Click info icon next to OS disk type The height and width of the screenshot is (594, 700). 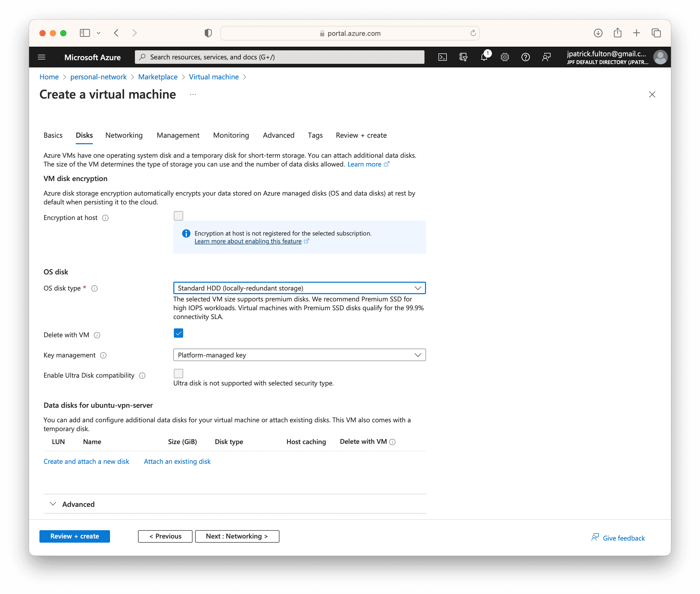(x=95, y=289)
